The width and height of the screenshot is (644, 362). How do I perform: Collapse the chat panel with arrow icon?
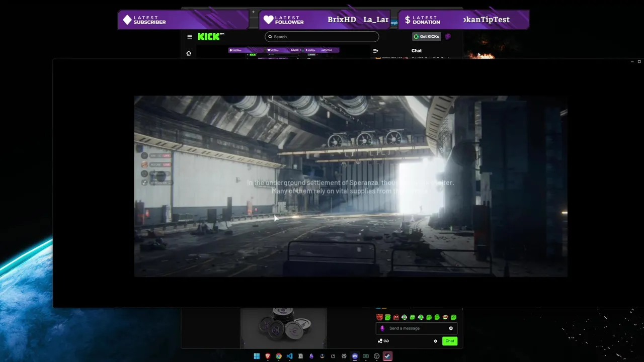point(375,51)
